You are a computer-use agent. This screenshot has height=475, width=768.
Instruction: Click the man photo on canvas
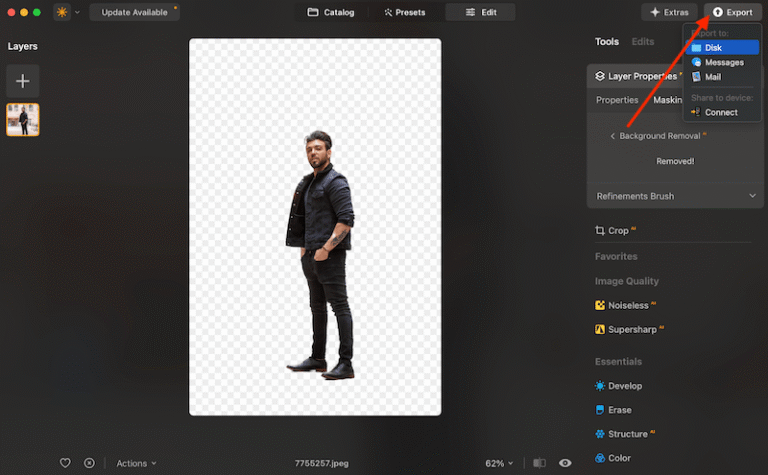[x=321, y=255]
